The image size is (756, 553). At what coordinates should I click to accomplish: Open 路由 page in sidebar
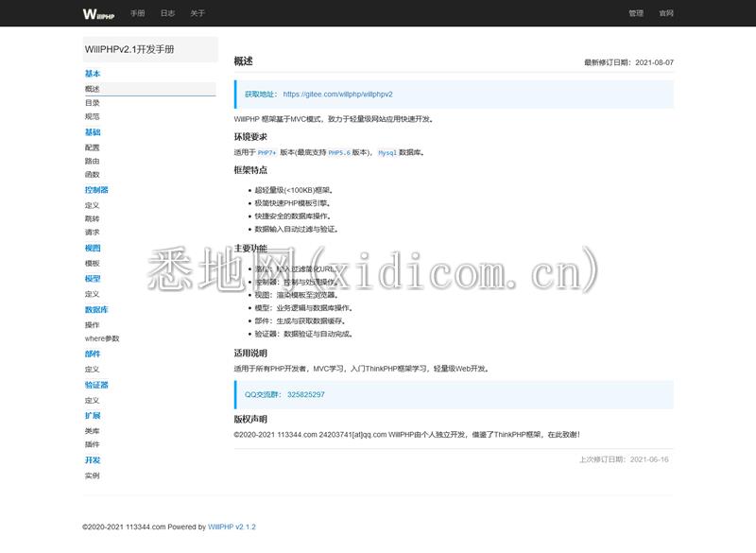click(92, 161)
